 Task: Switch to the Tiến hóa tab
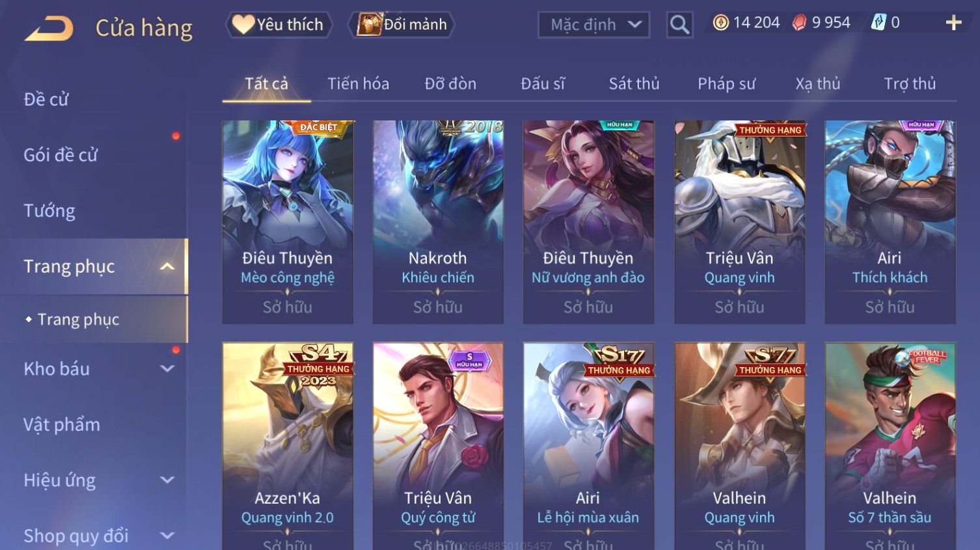point(358,83)
